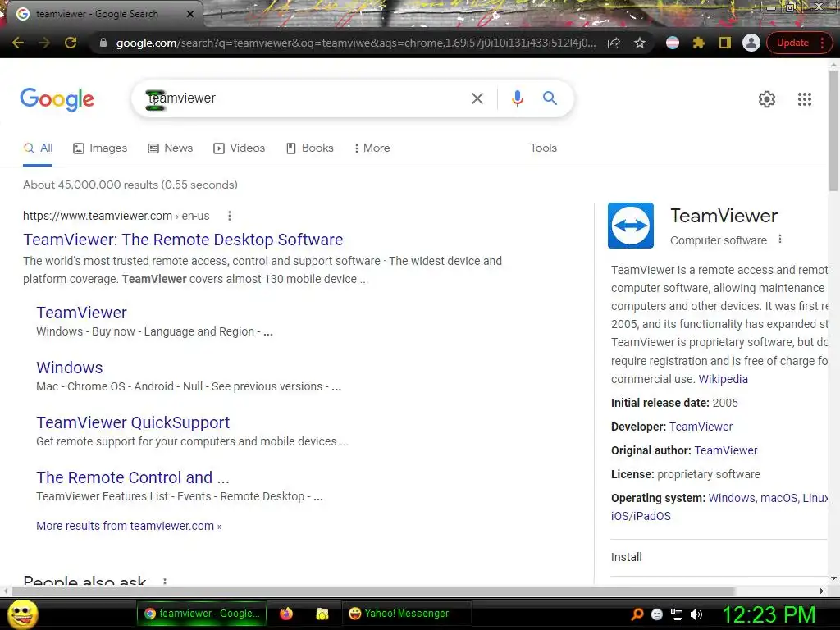Click the tray search magnifier icon
840x630 pixels.
637,614
